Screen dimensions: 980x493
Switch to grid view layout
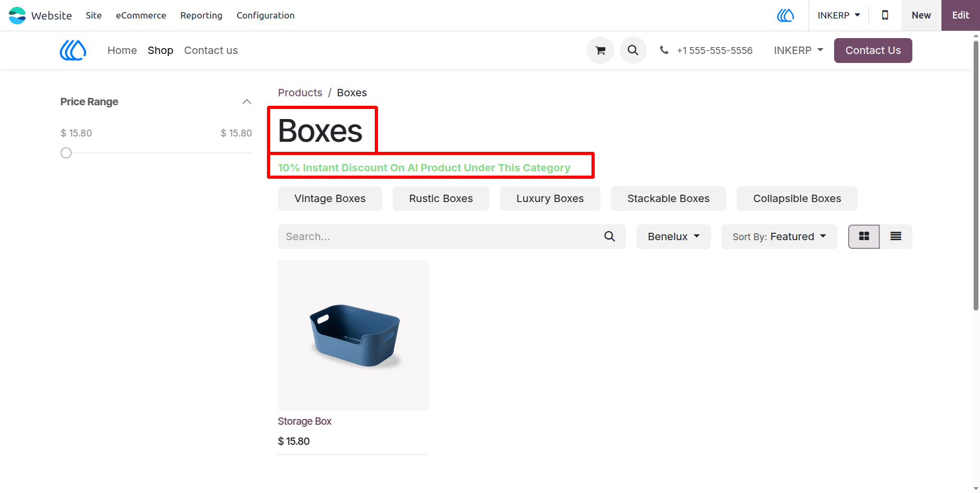coord(864,236)
